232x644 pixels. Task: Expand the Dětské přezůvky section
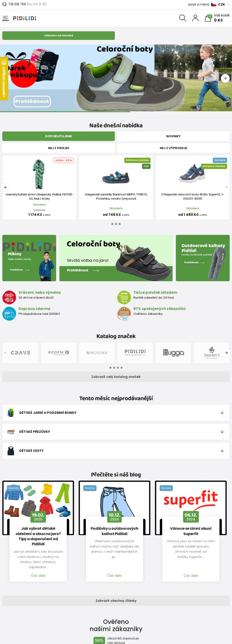click(116, 431)
